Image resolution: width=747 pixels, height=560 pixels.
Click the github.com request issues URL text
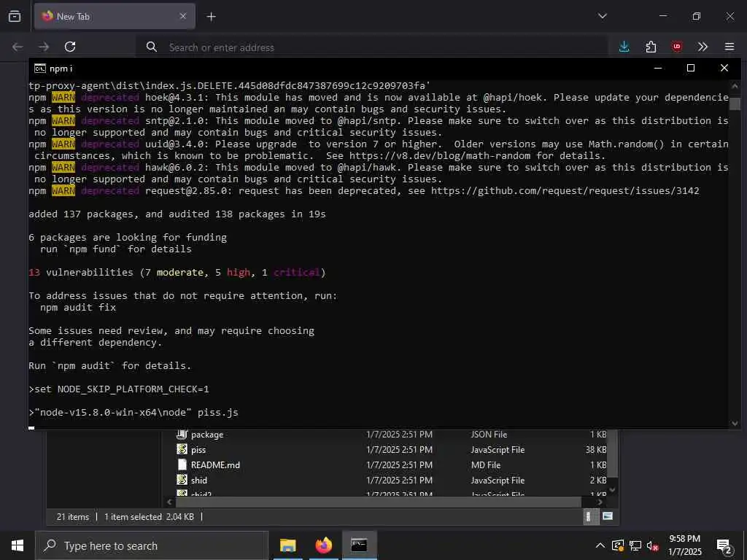point(565,191)
